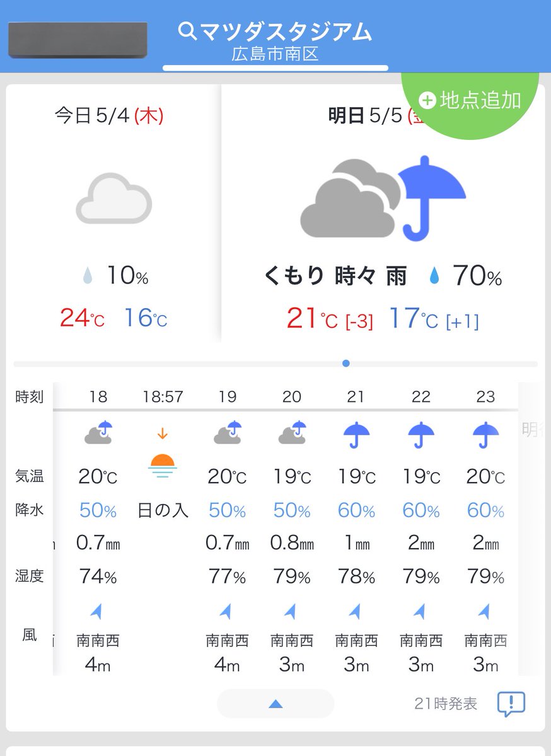
Task: Tap tomorrow's cloud and umbrella icon
Action: pos(383,198)
